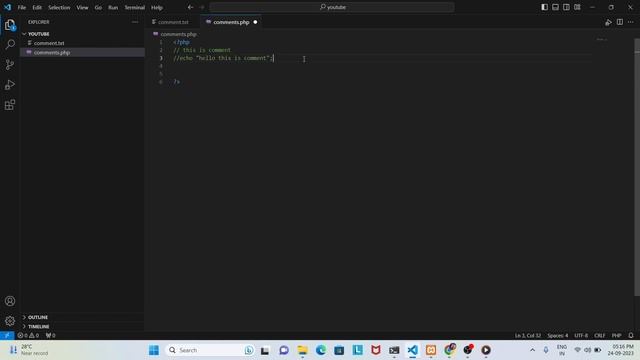640x360 pixels.
Task: Switch to the comments.php tab
Action: 231,22
